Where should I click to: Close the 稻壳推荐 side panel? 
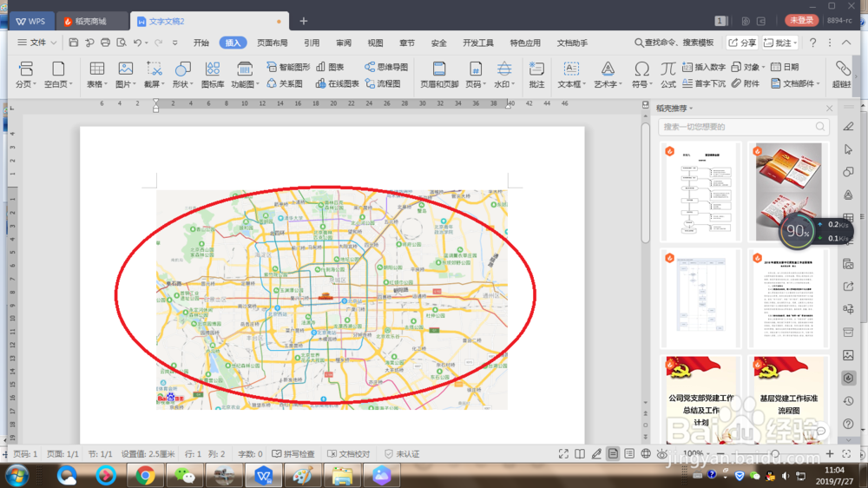pos(829,108)
